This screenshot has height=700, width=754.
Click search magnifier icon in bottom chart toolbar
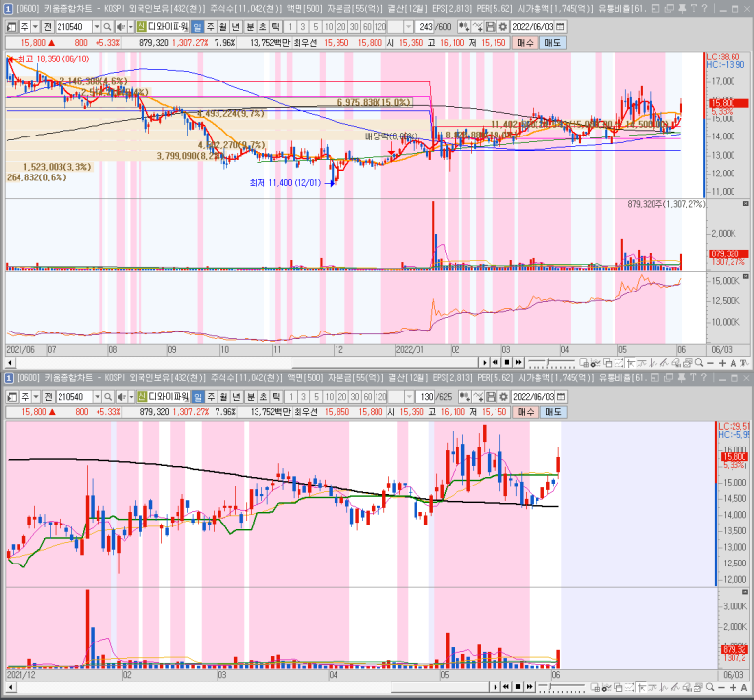pos(108,397)
